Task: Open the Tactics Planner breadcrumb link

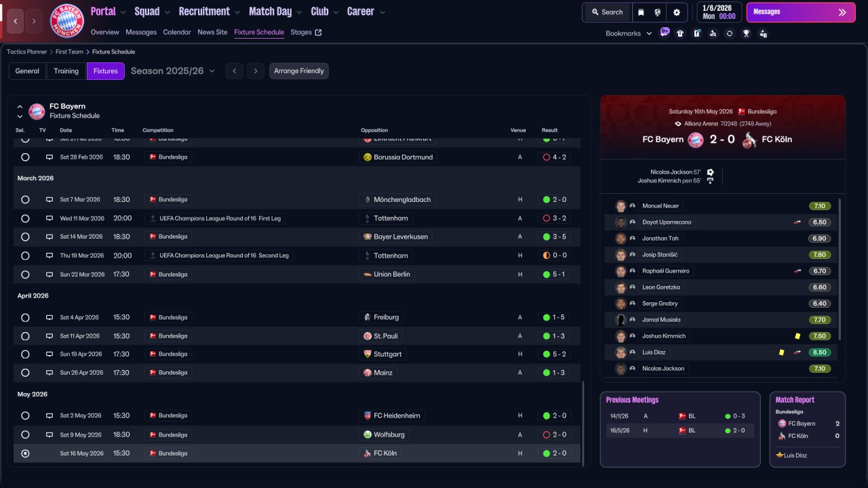Action: point(27,52)
